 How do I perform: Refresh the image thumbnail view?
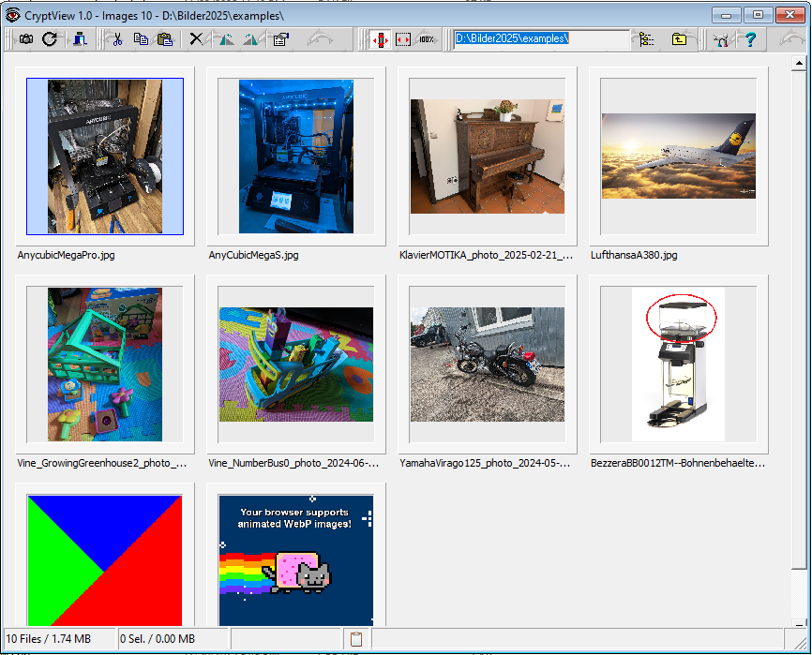(53, 39)
